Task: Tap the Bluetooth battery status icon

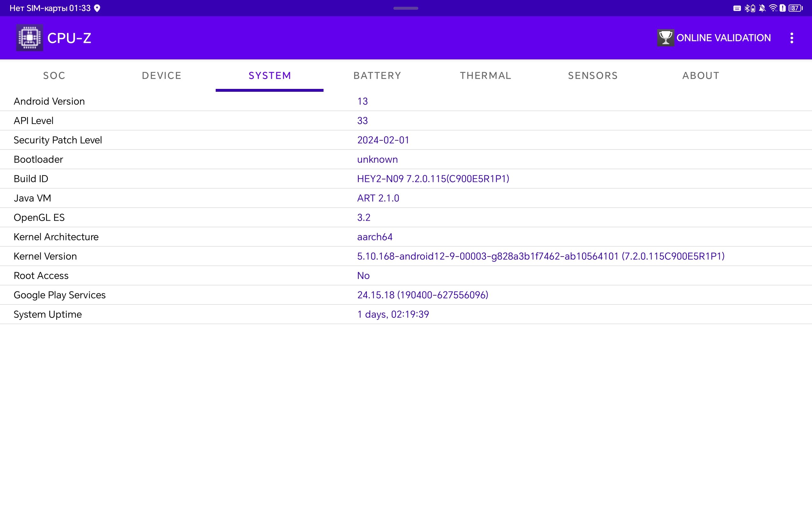Action: pyautogui.click(x=750, y=8)
